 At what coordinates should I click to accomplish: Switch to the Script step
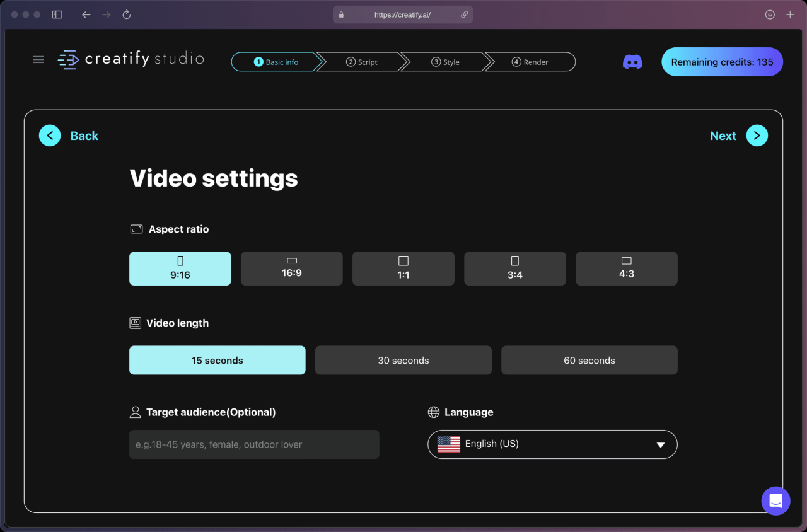pos(362,61)
